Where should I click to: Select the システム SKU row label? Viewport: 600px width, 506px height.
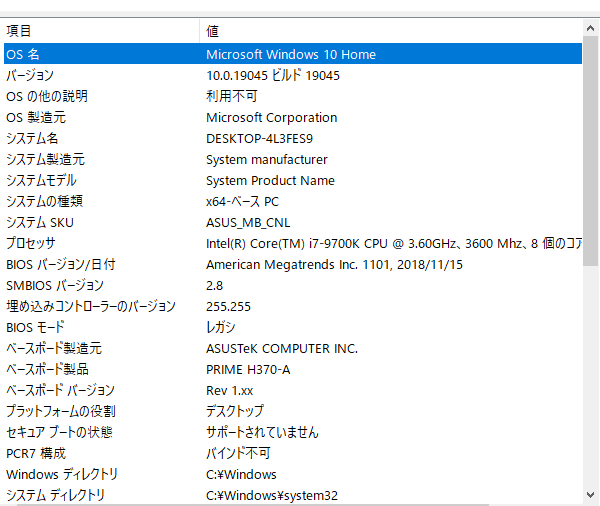click(x=40, y=222)
